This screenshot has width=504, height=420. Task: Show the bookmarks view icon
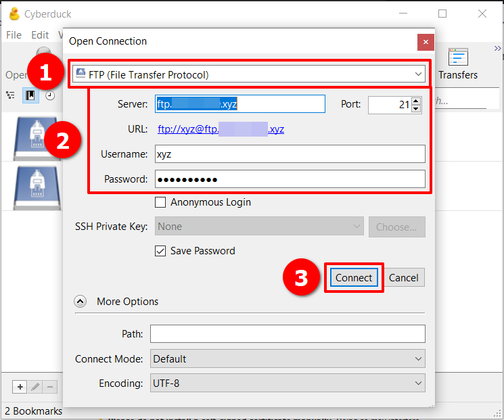[x=30, y=95]
